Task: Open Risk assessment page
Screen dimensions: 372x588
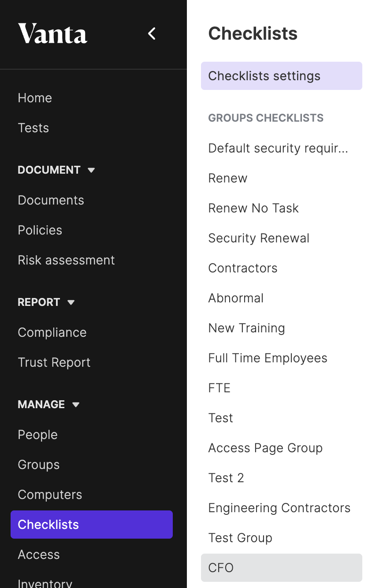Action: point(66,260)
